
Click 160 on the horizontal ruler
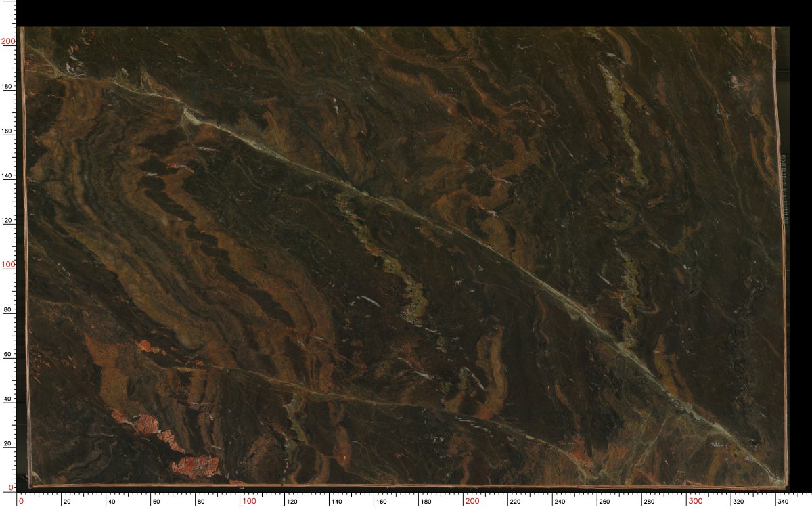[x=383, y=502]
